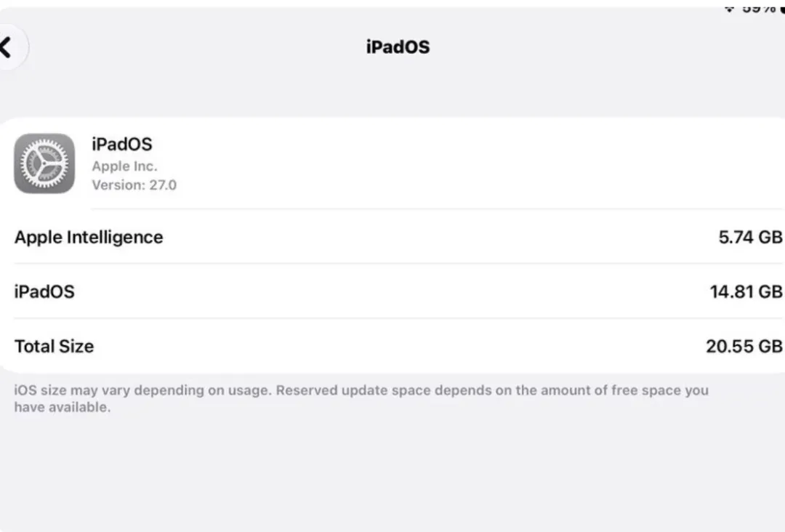Tap the Apple Inc. developer label
This screenshot has width=785, height=532.
(x=125, y=166)
